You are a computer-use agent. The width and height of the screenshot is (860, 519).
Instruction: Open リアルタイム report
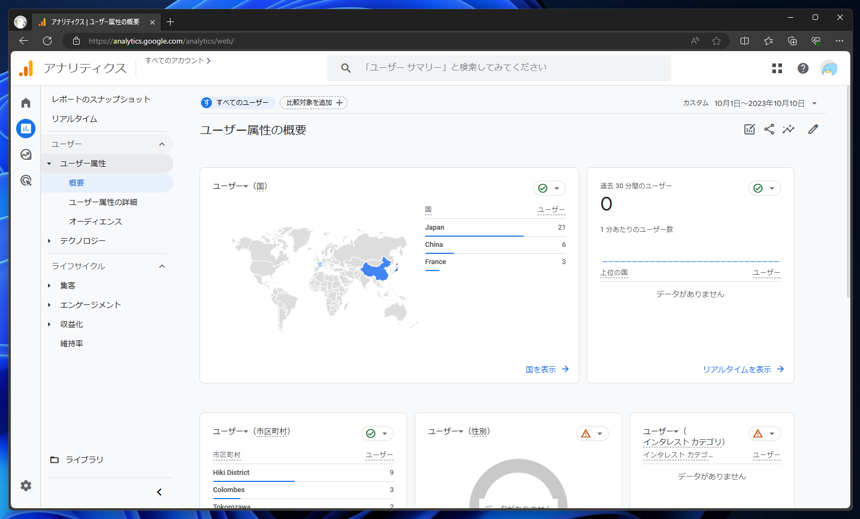(75, 119)
